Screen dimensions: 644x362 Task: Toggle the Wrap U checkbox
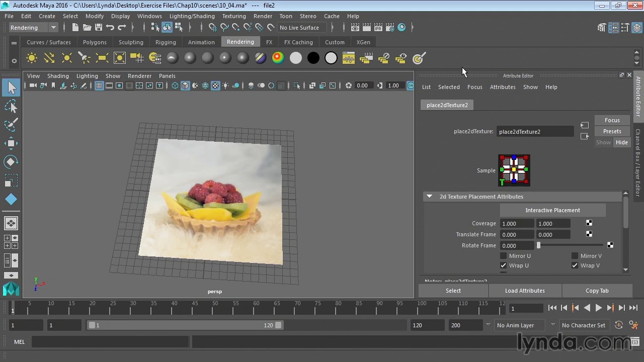pos(503,265)
